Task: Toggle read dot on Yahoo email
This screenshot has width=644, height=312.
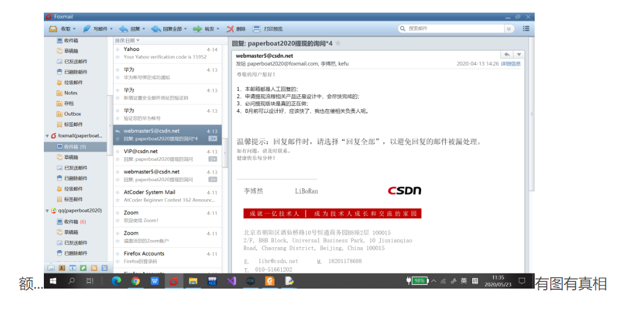Action: pyautogui.click(x=118, y=50)
